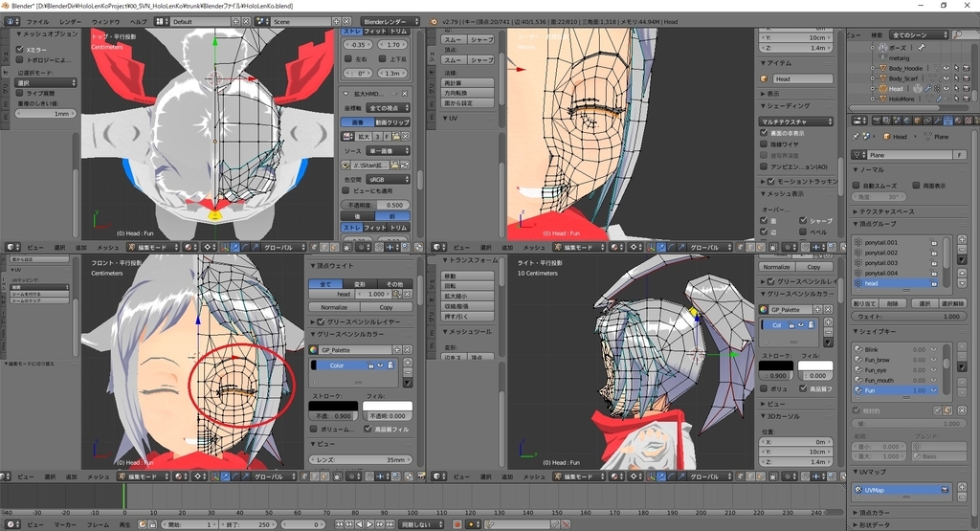Open the render camera properties tab
Screen dimensions: 980x531
tap(877, 120)
